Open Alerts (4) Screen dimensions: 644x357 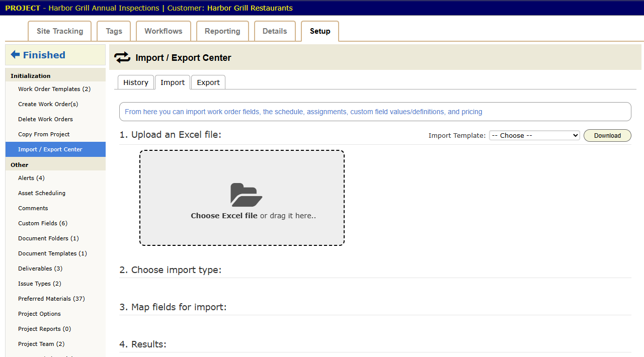(55, 178)
